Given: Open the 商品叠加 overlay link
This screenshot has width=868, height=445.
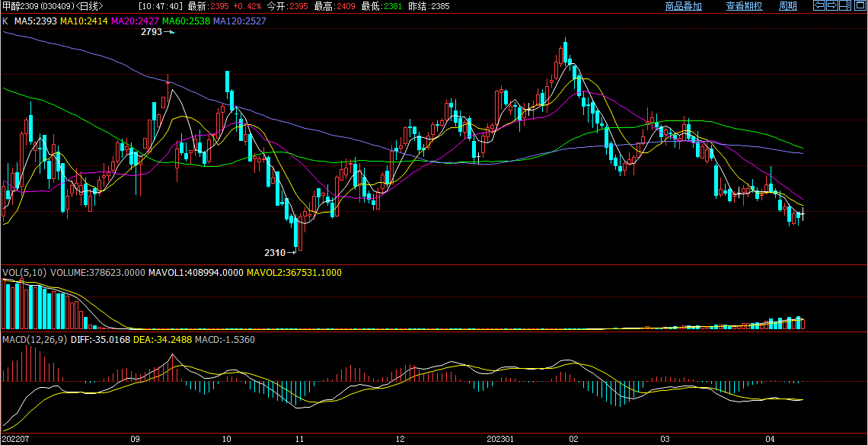Looking at the screenshot, I should coord(683,6).
